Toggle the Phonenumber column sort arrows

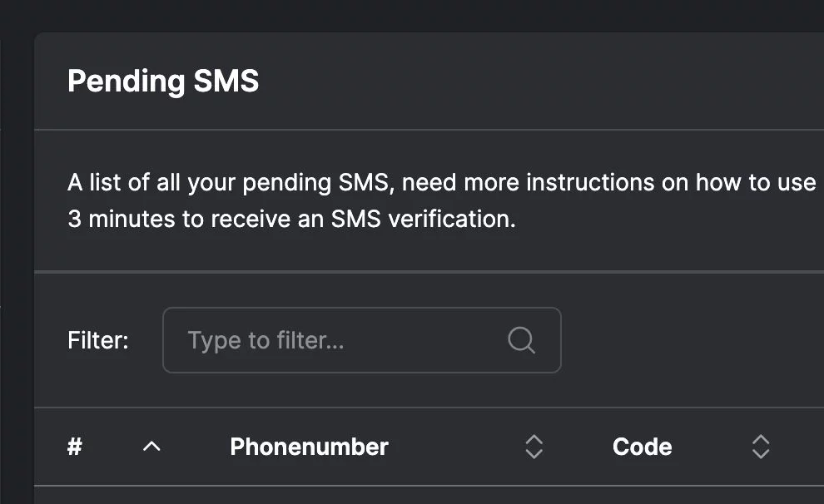(x=534, y=447)
